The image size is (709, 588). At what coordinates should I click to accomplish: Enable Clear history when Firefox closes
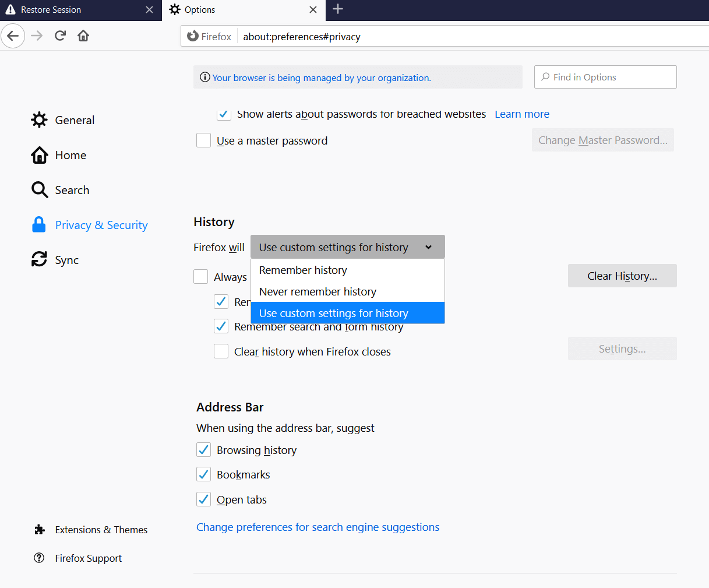point(221,351)
